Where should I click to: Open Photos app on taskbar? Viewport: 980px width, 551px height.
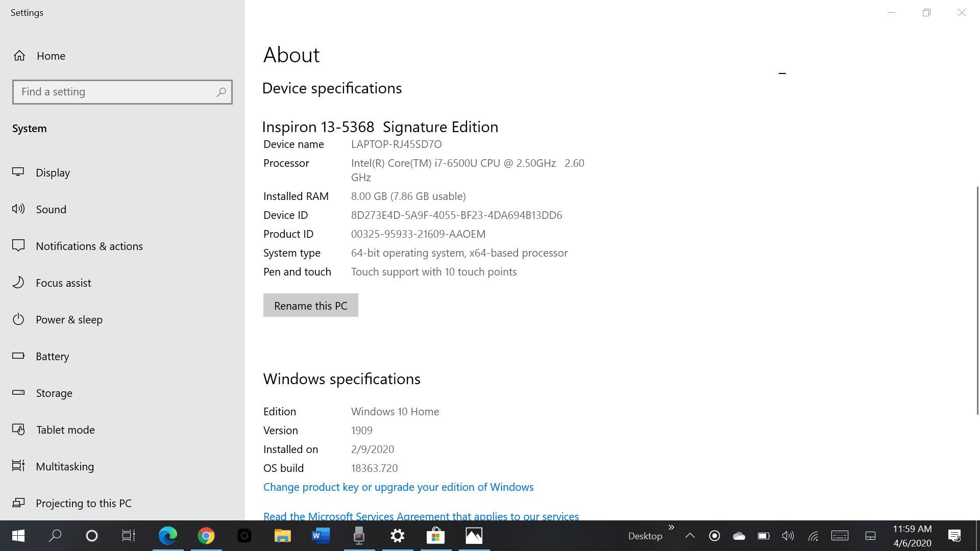(474, 536)
